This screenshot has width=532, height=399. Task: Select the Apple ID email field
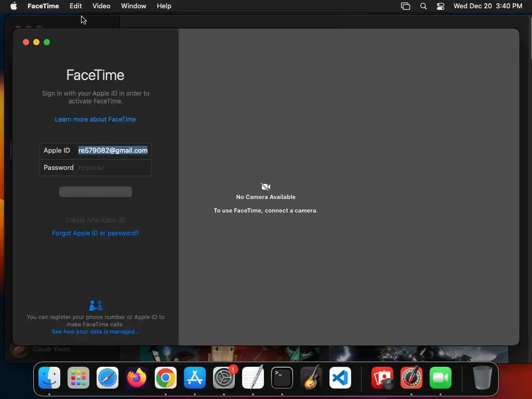(113, 150)
